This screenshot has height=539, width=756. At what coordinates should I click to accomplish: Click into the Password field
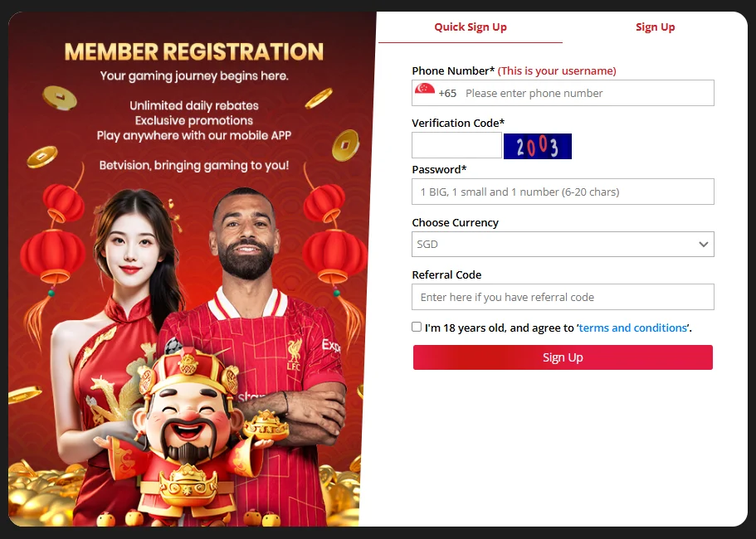coord(563,192)
